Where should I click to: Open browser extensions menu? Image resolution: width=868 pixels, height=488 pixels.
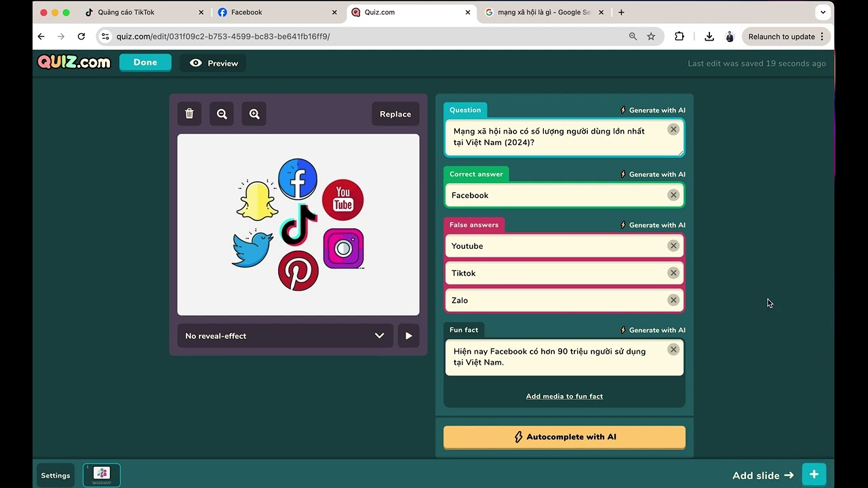(x=679, y=37)
